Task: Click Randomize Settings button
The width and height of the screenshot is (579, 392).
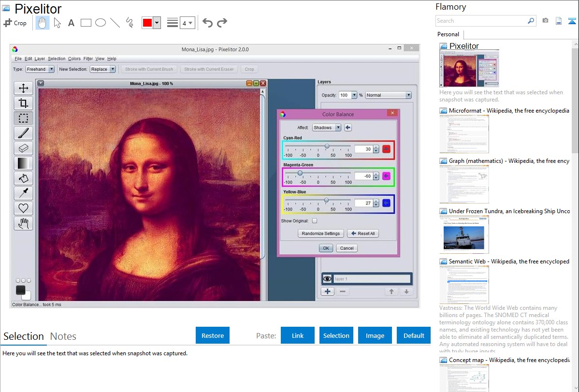Action: tap(320, 233)
